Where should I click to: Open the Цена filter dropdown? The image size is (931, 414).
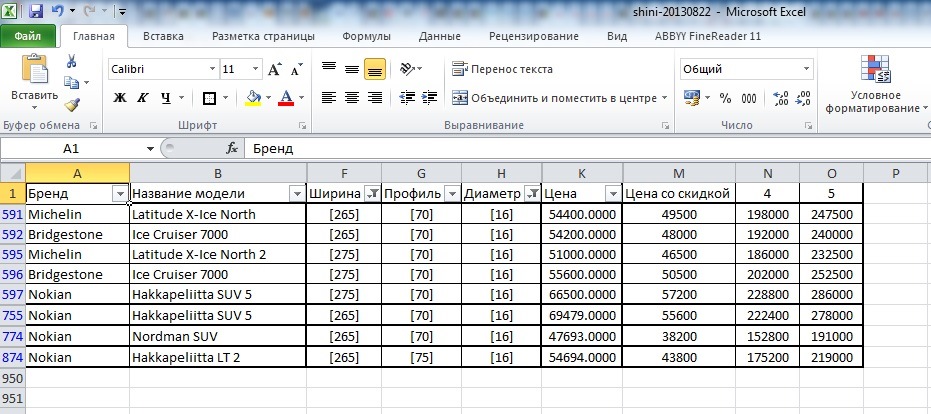612,194
